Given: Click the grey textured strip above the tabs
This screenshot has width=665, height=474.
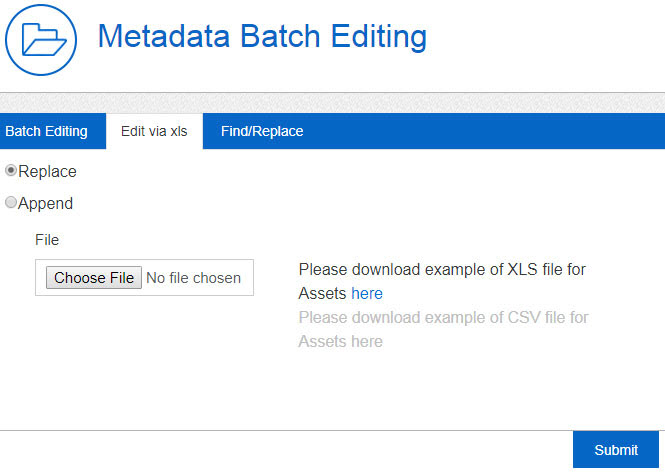Looking at the screenshot, I should pyautogui.click(x=332, y=103).
